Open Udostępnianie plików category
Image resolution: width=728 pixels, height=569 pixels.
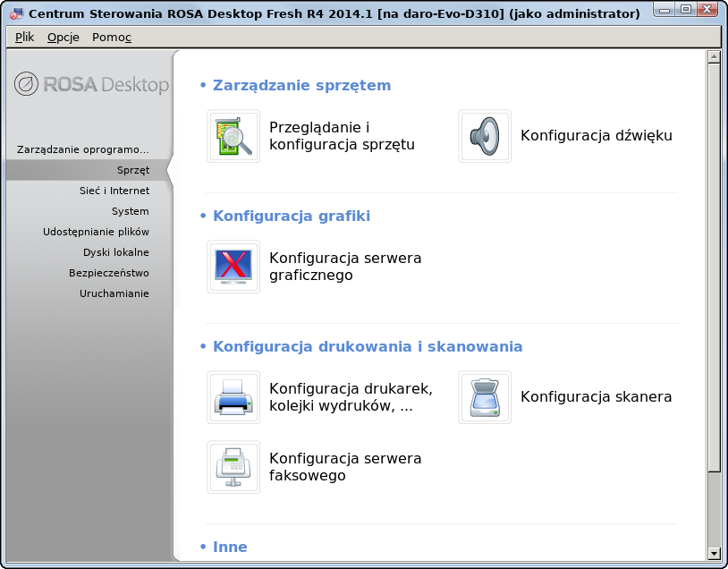[96, 232]
